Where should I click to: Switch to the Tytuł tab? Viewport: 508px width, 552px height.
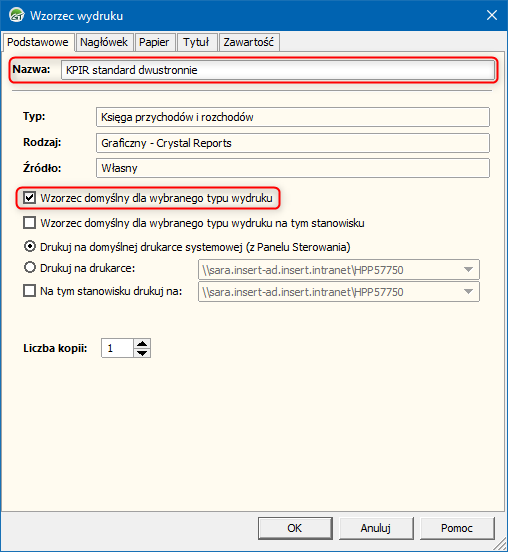[196, 42]
